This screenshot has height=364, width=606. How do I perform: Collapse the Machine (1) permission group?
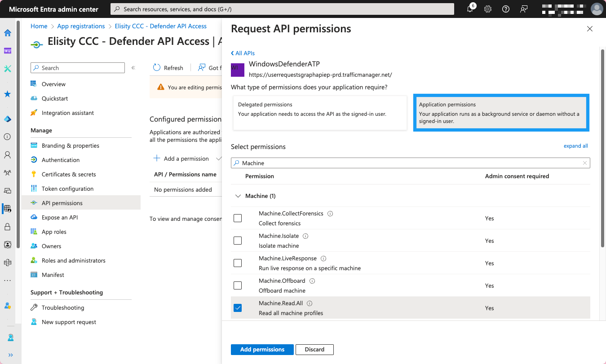(x=238, y=196)
